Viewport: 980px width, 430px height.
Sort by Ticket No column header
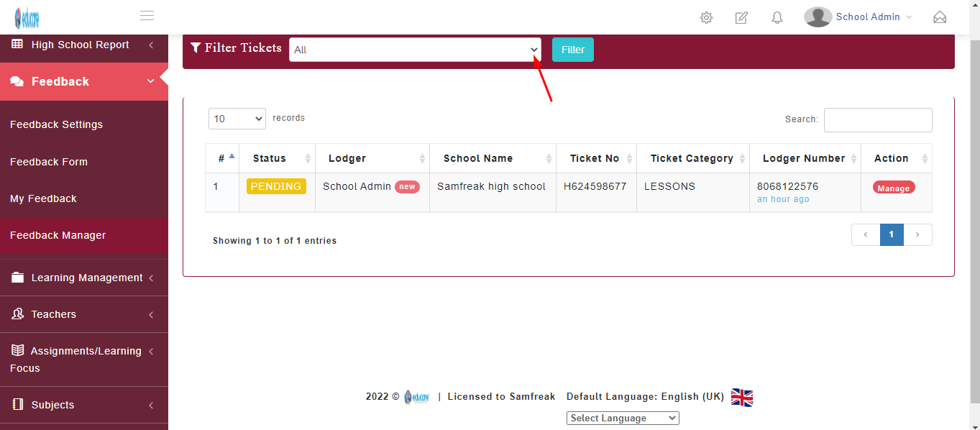595,158
